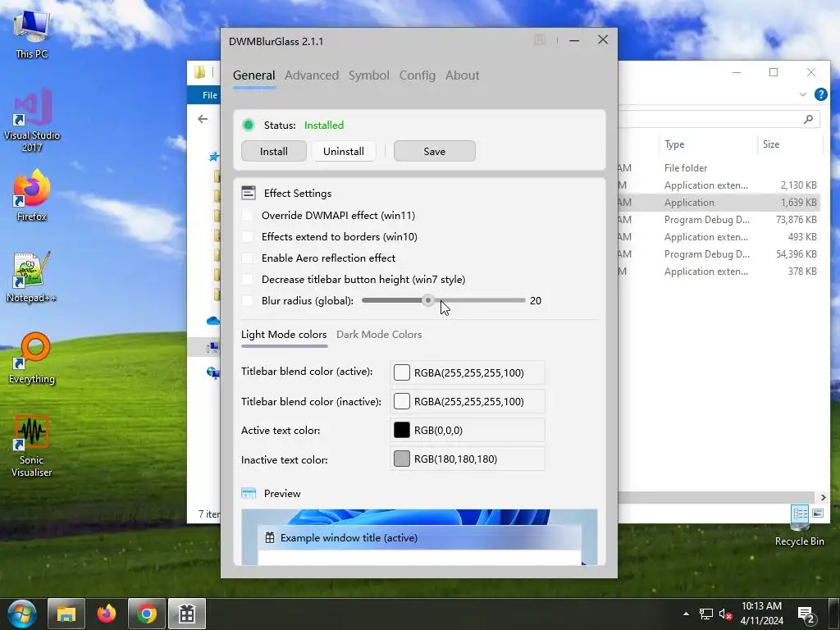Choose the black active text color swatch
This screenshot has width=840, height=630.
pyautogui.click(x=402, y=430)
